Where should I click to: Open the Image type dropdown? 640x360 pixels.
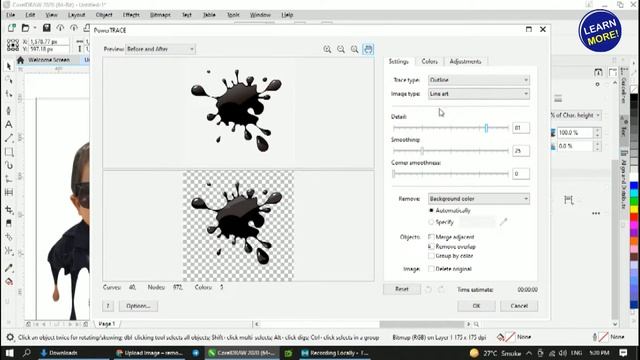[x=479, y=94]
